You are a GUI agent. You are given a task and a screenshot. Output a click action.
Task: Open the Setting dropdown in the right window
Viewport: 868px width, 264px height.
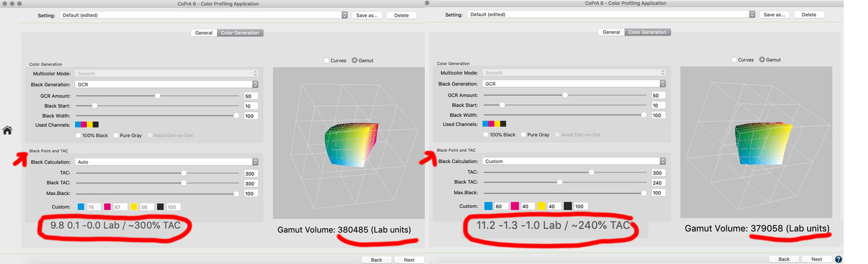click(612, 14)
